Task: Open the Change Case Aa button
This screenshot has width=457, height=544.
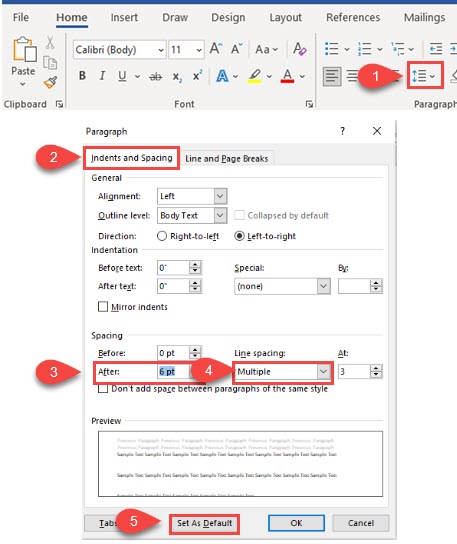Action: point(266,50)
